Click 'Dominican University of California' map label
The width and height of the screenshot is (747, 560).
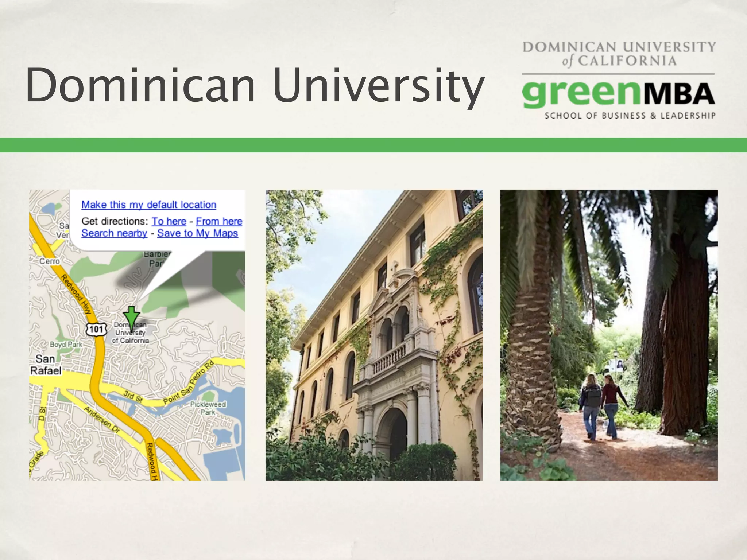pyautogui.click(x=130, y=332)
